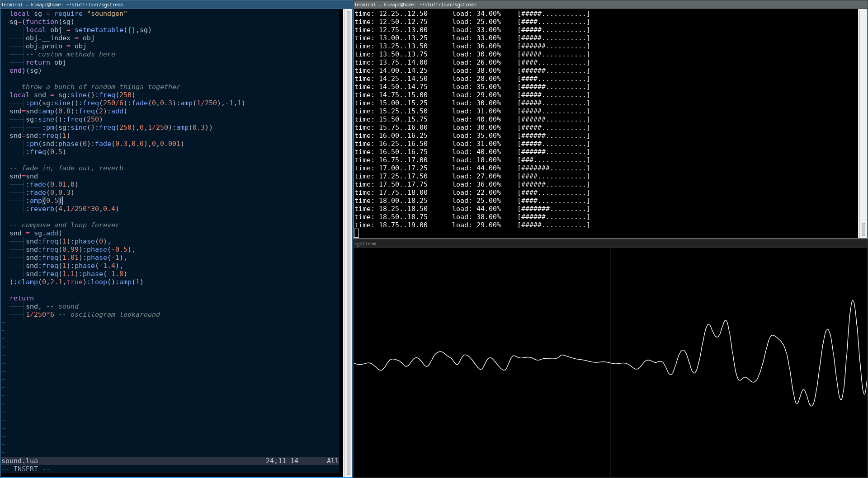
Task: Click the 'time: 18.75..19.00' output row
Action: click(472, 225)
